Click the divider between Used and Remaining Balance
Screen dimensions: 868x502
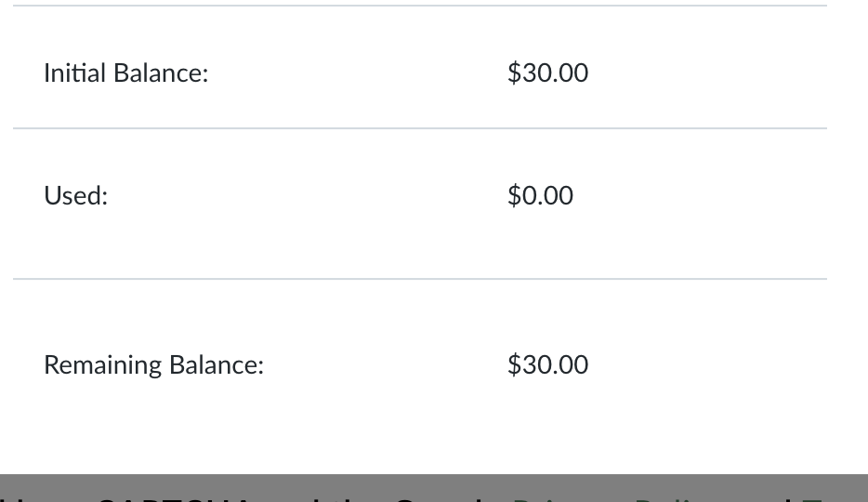click(x=420, y=279)
